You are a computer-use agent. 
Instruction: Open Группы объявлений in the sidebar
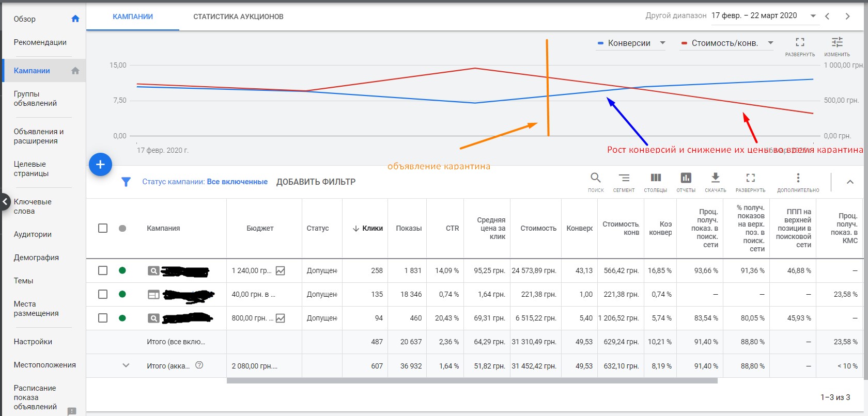(x=35, y=99)
